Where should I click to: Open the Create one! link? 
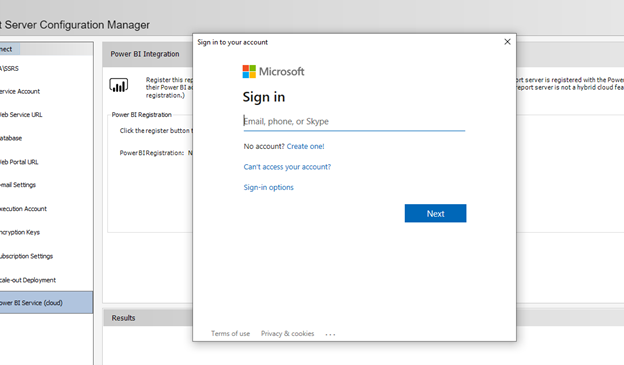point(305,146)
